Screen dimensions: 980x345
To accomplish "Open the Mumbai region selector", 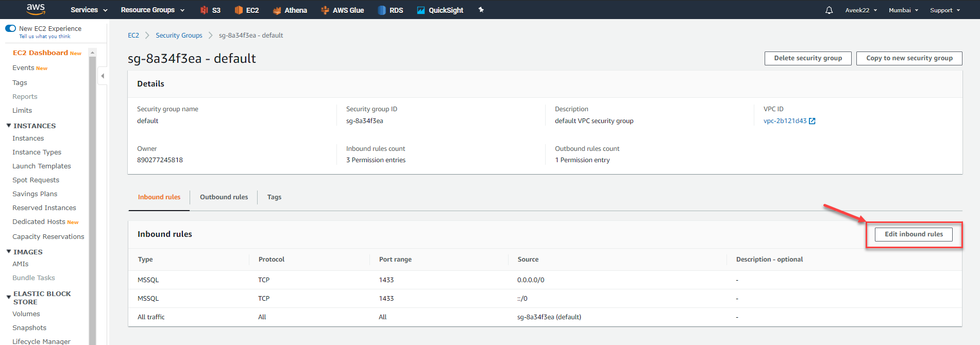I will pos(904,10).
